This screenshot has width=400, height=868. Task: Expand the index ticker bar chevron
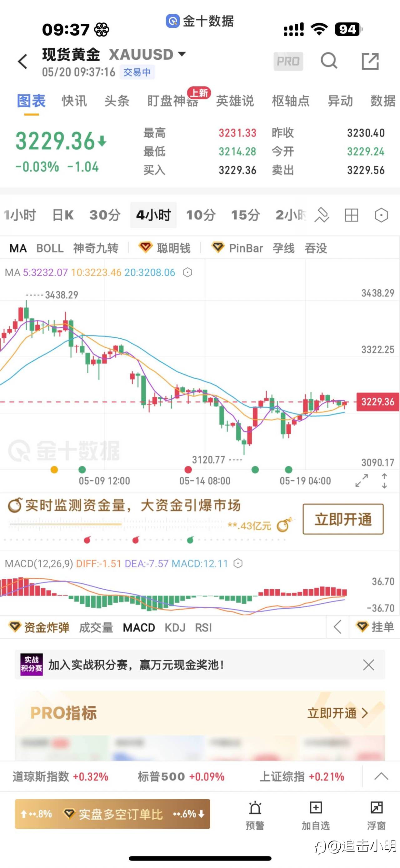click(381, 776)
